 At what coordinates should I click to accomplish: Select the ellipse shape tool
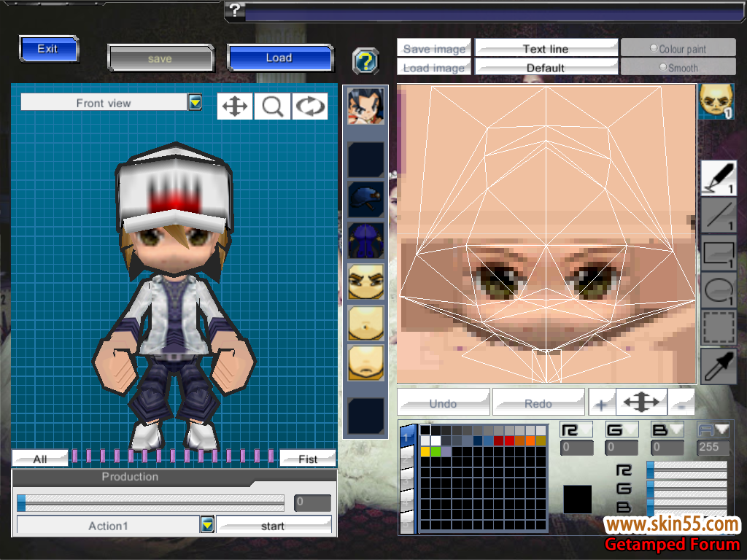click(719, 290)
